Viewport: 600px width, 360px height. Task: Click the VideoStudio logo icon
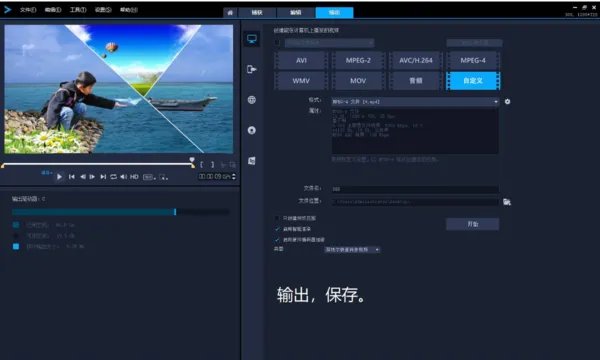[7, 10]
